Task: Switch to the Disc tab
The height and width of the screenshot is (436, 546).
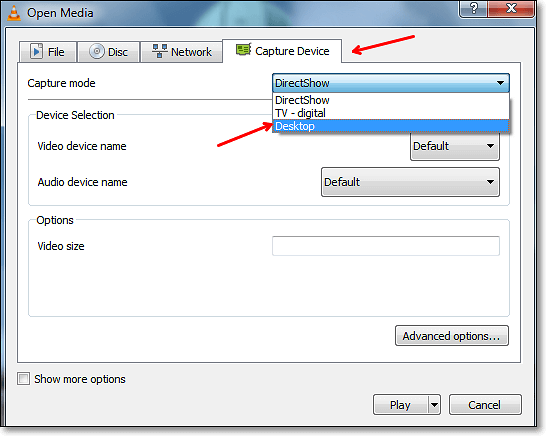Action: (108, 52)
